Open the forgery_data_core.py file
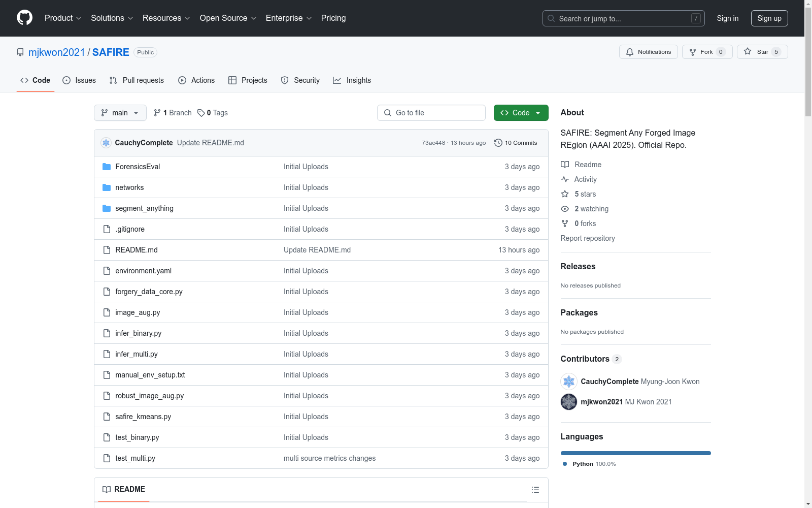This screenshot has width=812, height=508. pos(149,292)
